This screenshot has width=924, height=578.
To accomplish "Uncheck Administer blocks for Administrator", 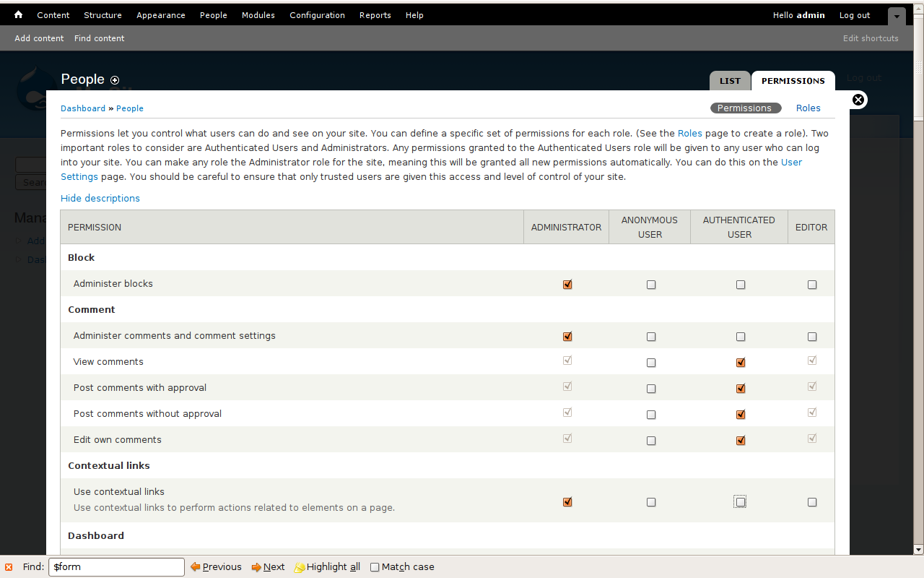I will pos(567,285).
